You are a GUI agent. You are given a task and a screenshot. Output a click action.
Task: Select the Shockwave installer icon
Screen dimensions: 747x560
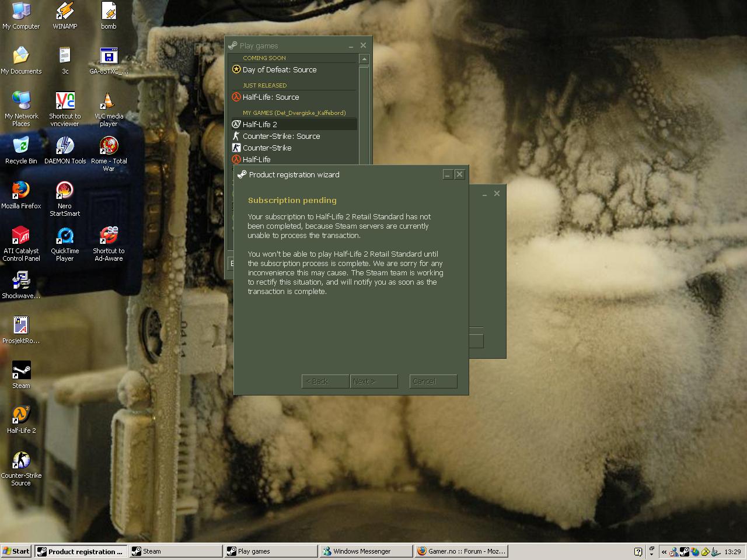(x=21, y=285)
